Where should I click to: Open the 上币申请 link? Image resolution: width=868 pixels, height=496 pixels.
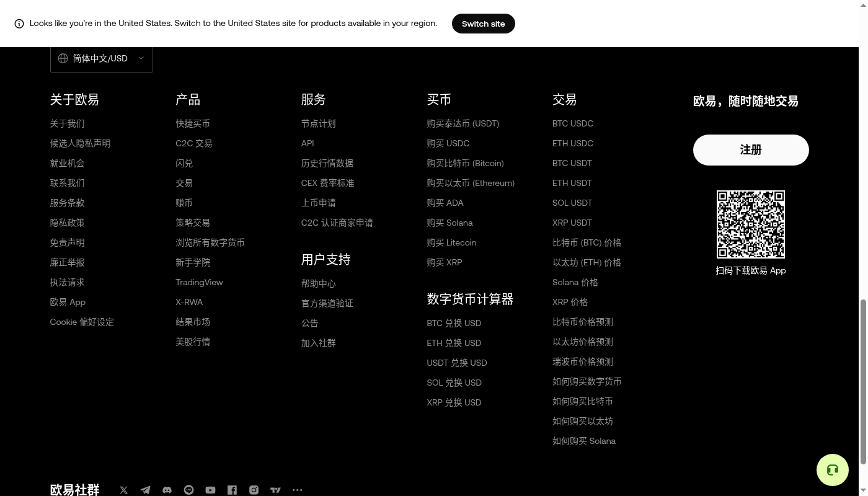(x=319, y=203)
